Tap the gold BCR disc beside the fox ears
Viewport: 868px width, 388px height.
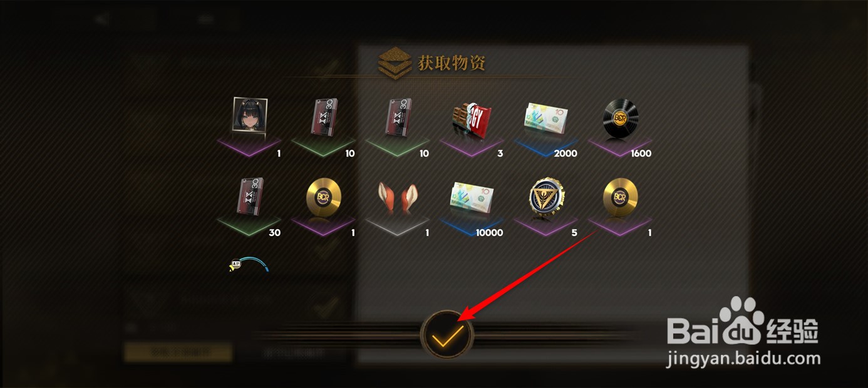coord(324,197)
